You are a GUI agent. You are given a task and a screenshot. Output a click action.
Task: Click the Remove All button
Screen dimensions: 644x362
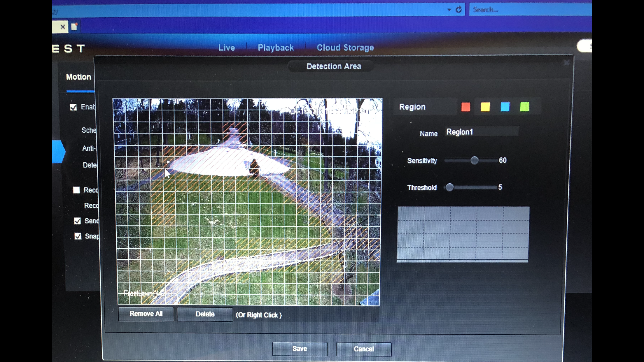(x=146, y=314)
